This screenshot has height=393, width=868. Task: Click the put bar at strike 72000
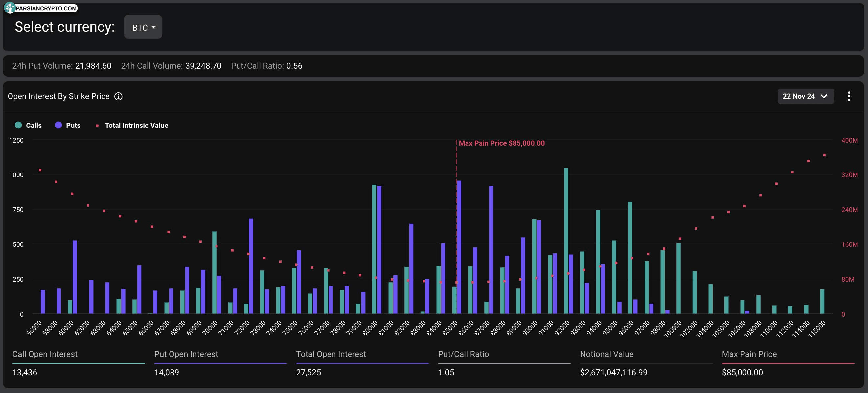[251, 266]
